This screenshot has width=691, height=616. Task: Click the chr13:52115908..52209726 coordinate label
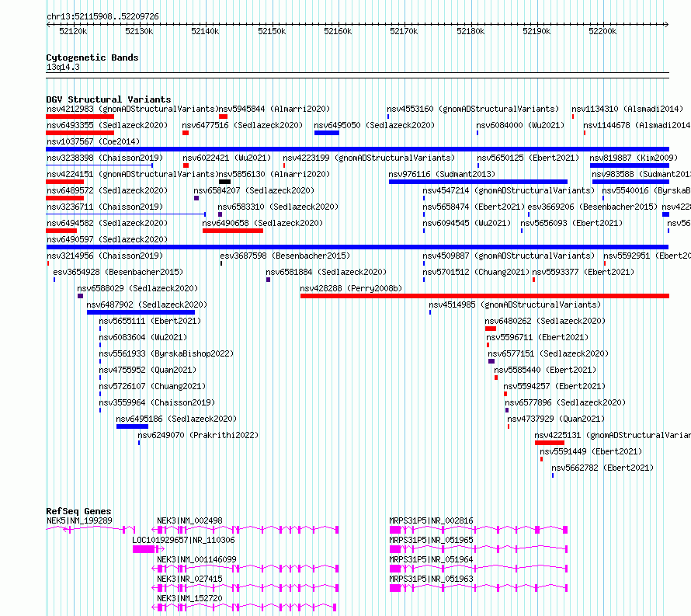102,16
